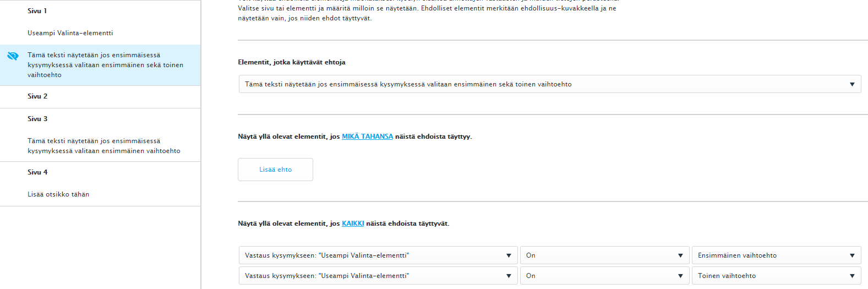
Task: Open question dropdown in the Toinen vaihtoehto row
Action: tap(378, 276)
